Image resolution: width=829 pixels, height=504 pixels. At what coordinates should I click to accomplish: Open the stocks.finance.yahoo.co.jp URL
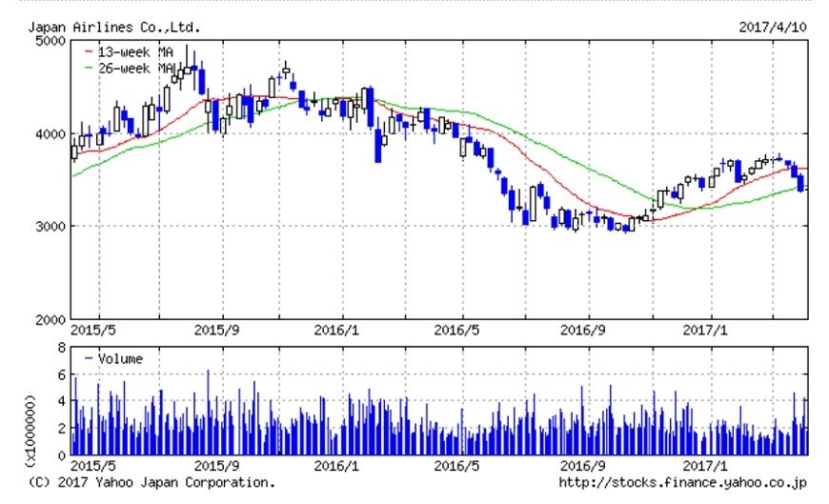click(x=682, y=483)
